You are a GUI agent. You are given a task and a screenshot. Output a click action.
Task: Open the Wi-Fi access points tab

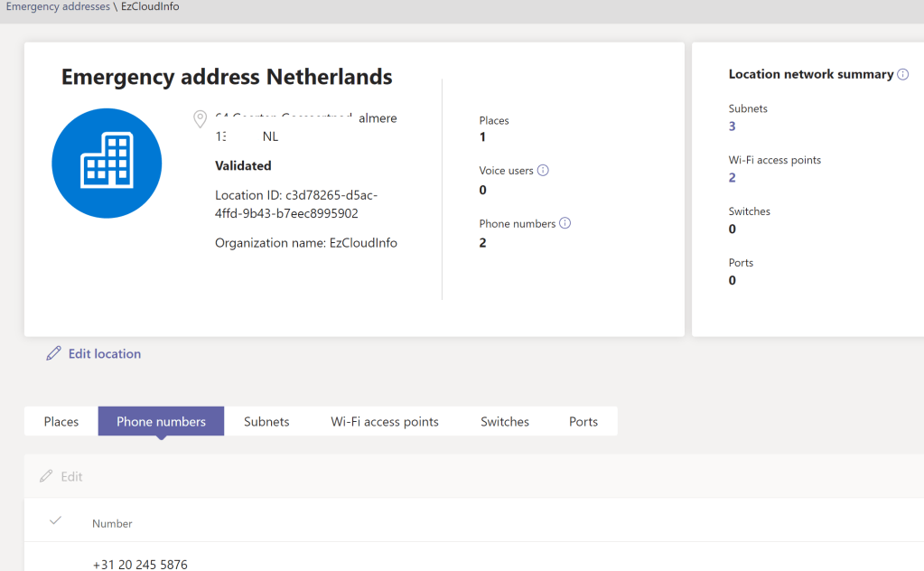tap(385, 421)
